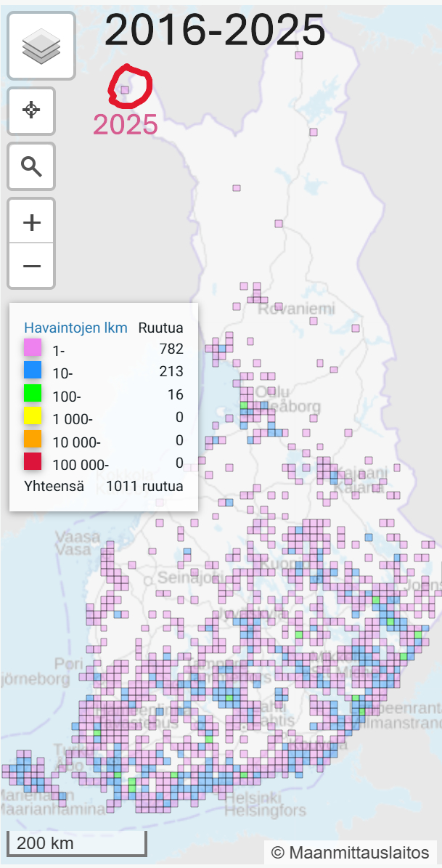Click the Ruutua column header in legend
Viewport: 442px width, 868px height.
point(160,327)
